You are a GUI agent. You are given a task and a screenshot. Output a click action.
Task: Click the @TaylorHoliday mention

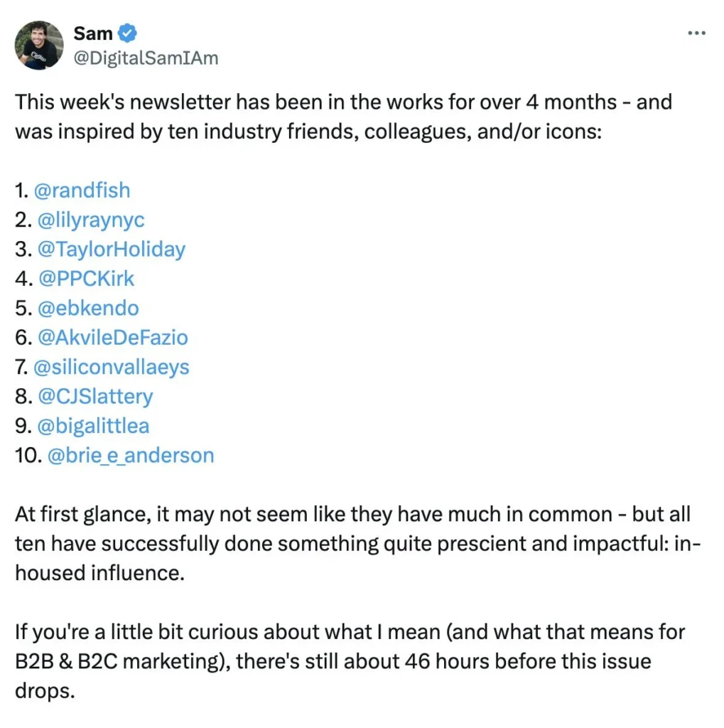(x=110, y=249)
